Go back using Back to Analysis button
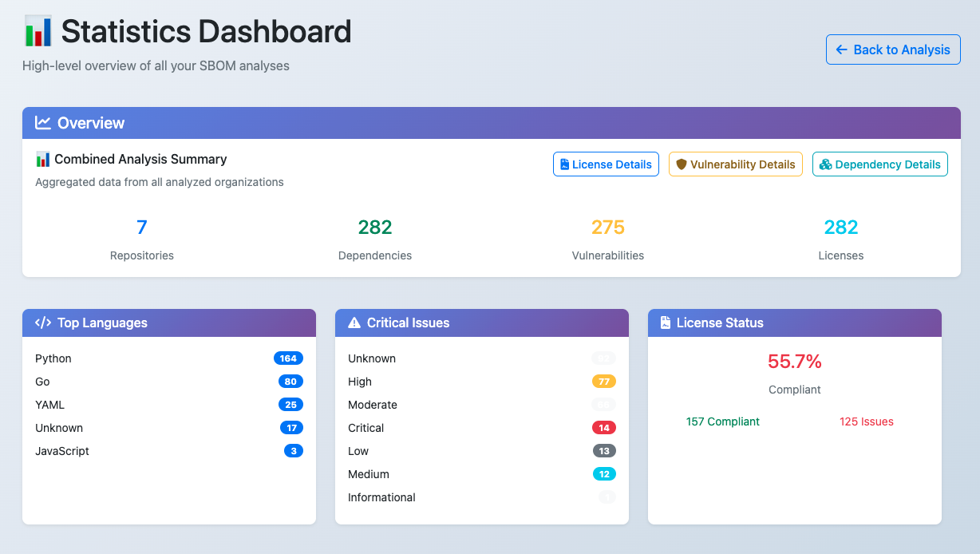The width and height of the screenshot is (980, 554). 893,49
